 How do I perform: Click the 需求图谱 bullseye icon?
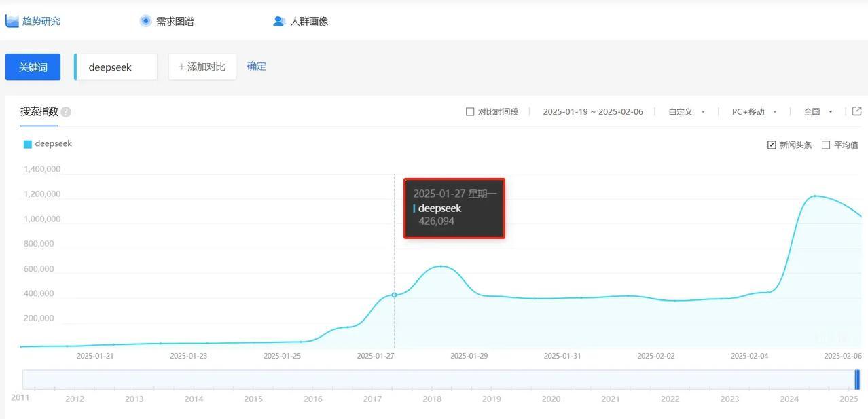[x=145, y=20]
